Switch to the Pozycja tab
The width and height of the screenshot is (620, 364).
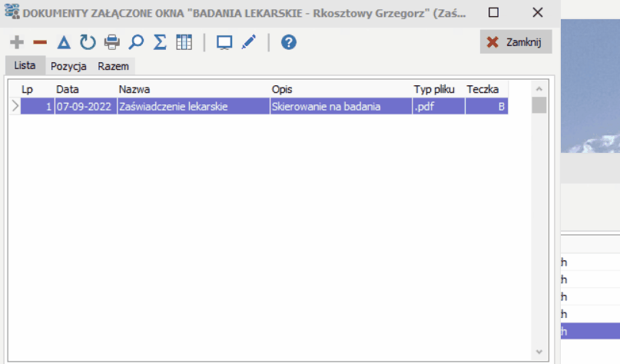pyautogui.click(x=68, y=66)
